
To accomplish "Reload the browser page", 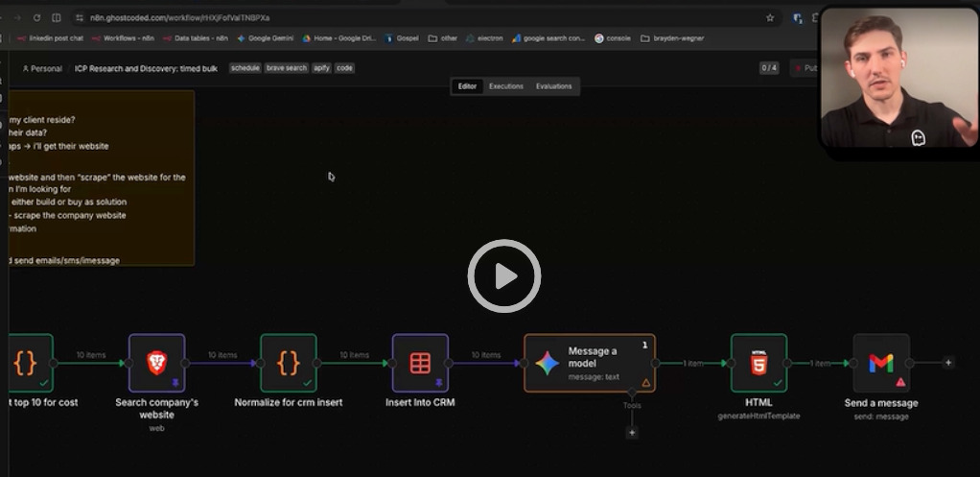I will point(36,18).
